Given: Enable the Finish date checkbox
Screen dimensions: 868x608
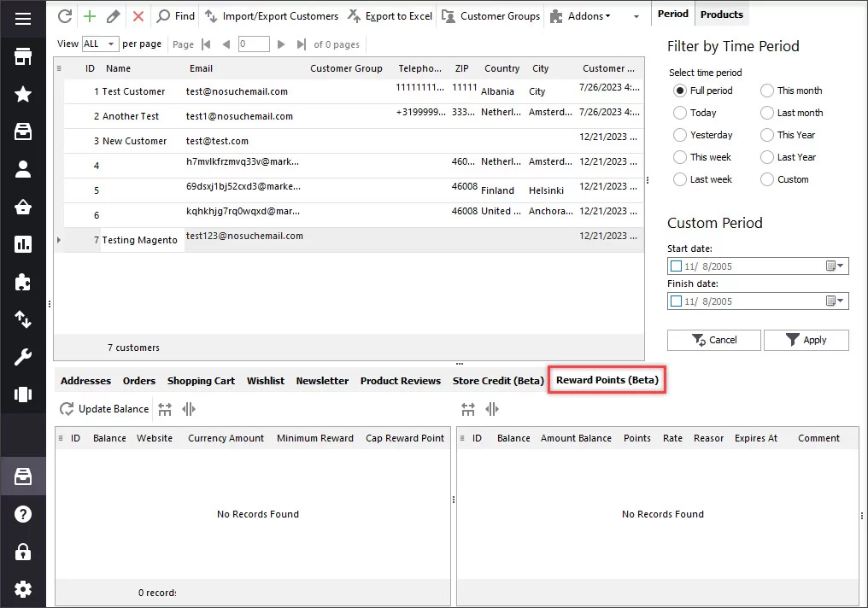Looking at the screenshot, I should 676,301.
